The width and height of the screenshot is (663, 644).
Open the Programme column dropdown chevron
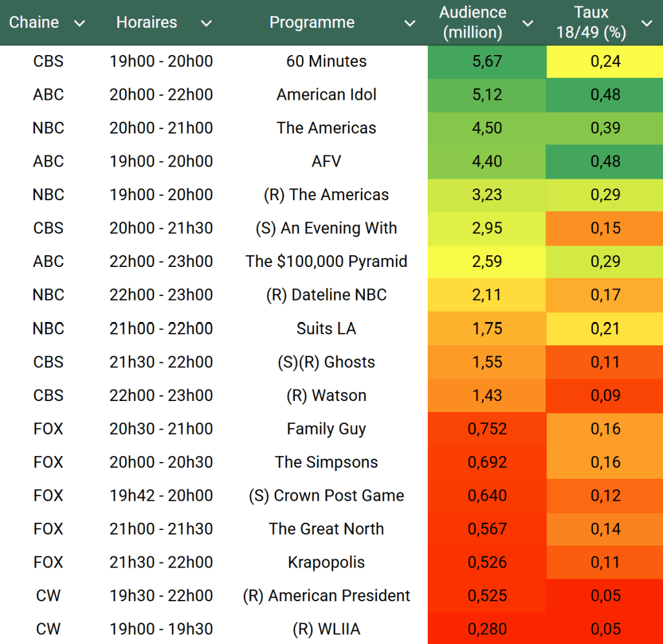tap(410, 23)
